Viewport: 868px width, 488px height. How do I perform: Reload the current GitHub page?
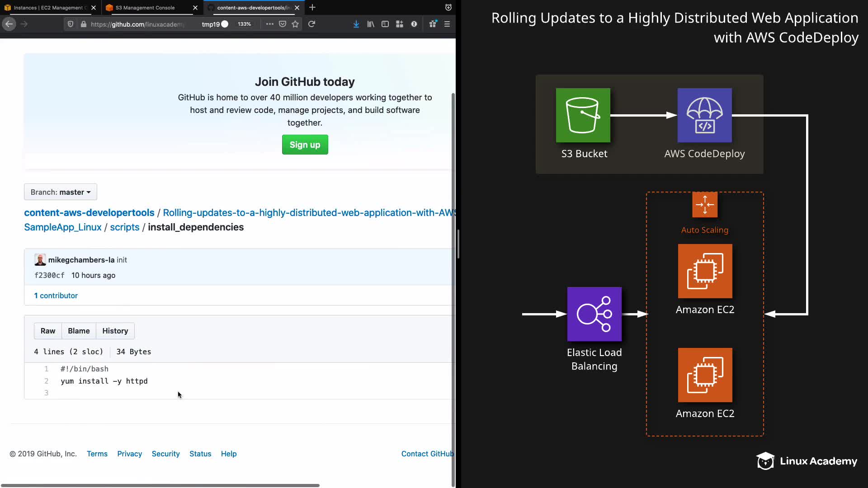(x=311, y=24)
